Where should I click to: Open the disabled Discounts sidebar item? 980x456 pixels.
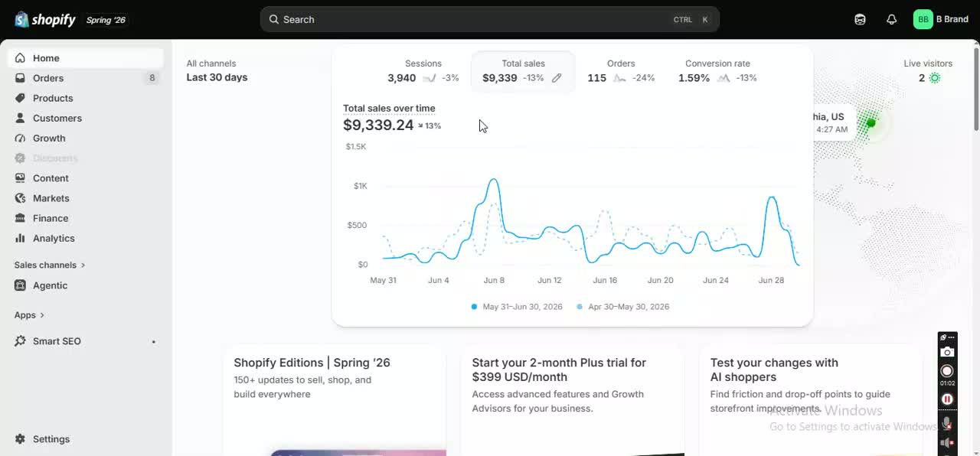click(x=86, y=158)
